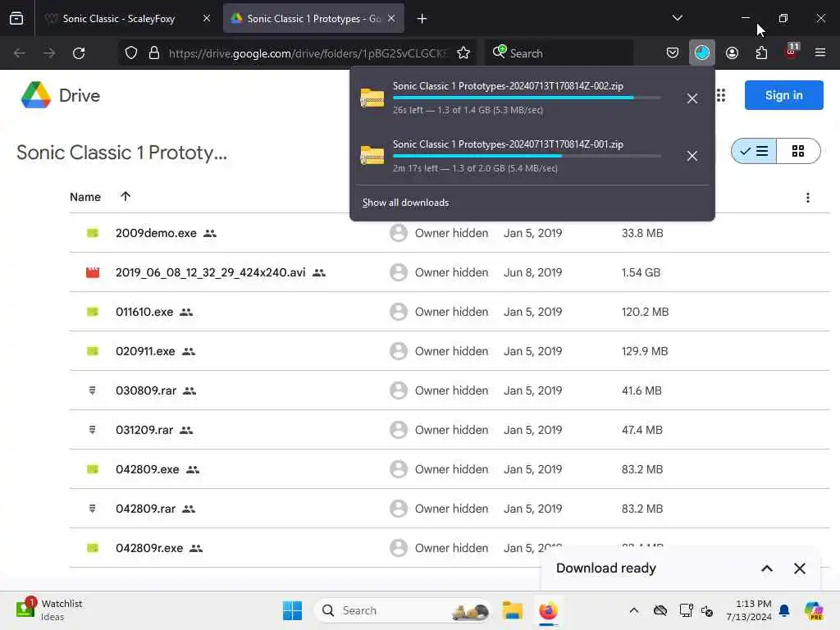The image size is (840, 630).
Task: Select the Sonic Classic 1 Prototypes tab
Action: (x=313, y=18)
